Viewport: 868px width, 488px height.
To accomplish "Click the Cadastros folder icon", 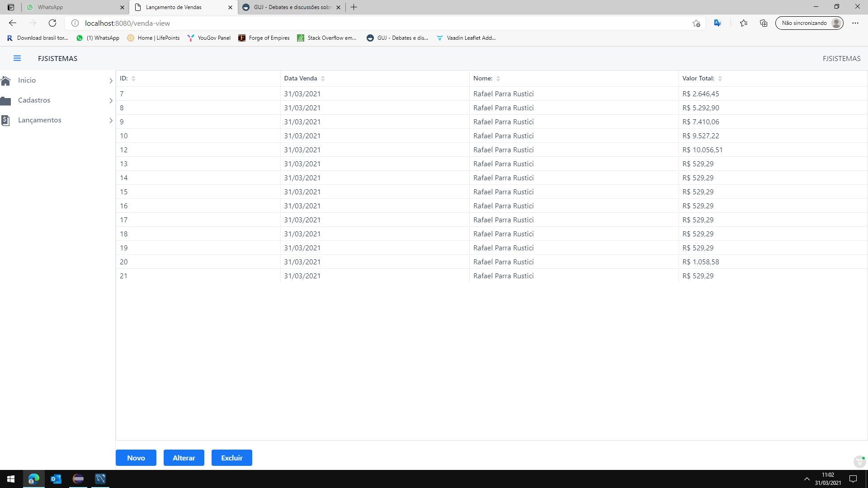I will [x=6, y=100].
